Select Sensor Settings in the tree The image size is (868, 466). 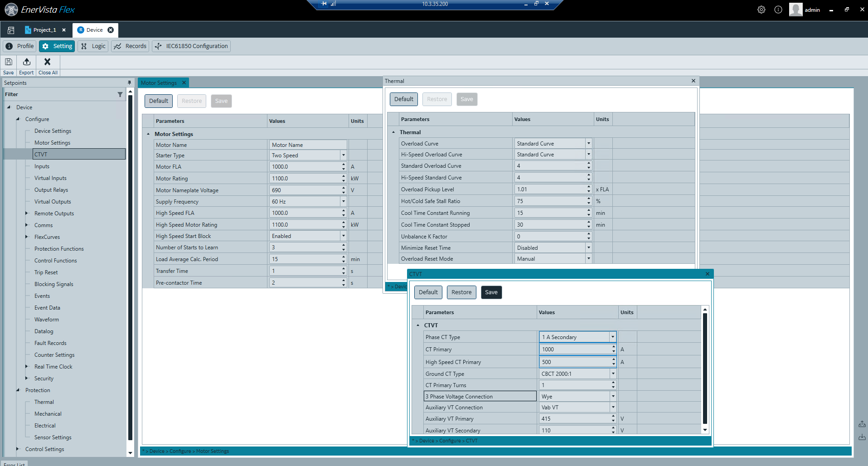click(x=53, y=437)
